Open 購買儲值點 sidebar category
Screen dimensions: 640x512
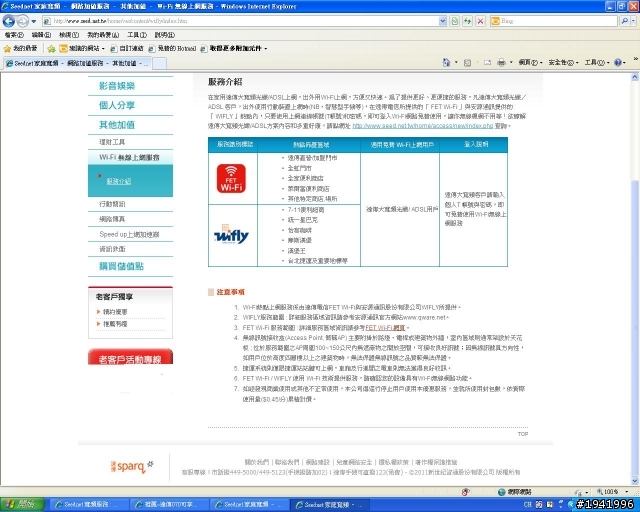(122, 267)
